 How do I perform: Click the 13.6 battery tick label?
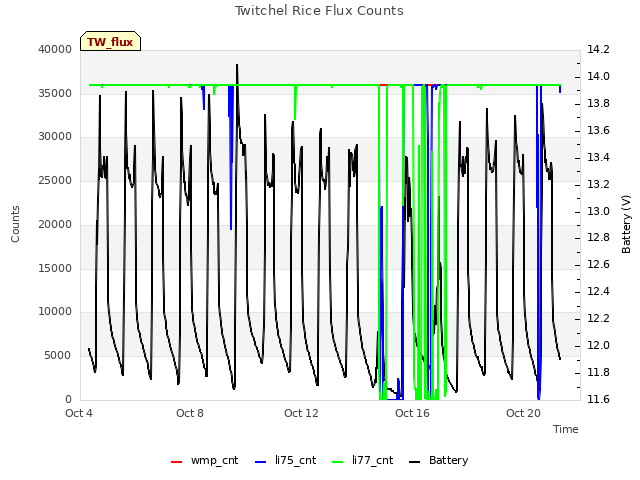[x=598, y=130]
